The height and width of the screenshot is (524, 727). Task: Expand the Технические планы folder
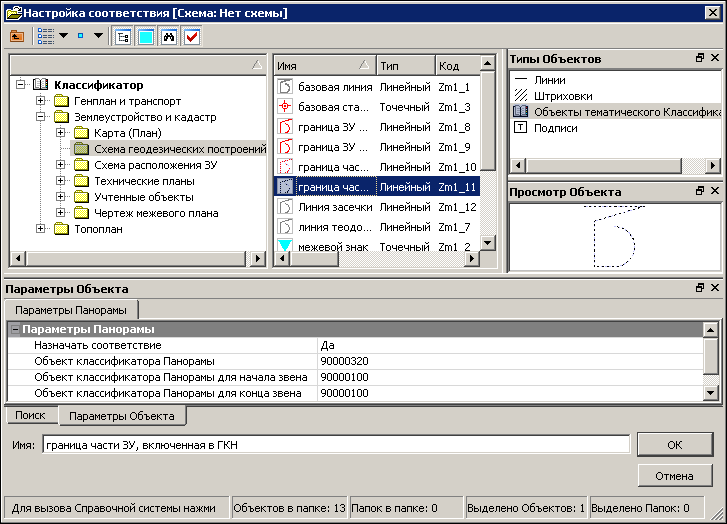click(61, 181)
